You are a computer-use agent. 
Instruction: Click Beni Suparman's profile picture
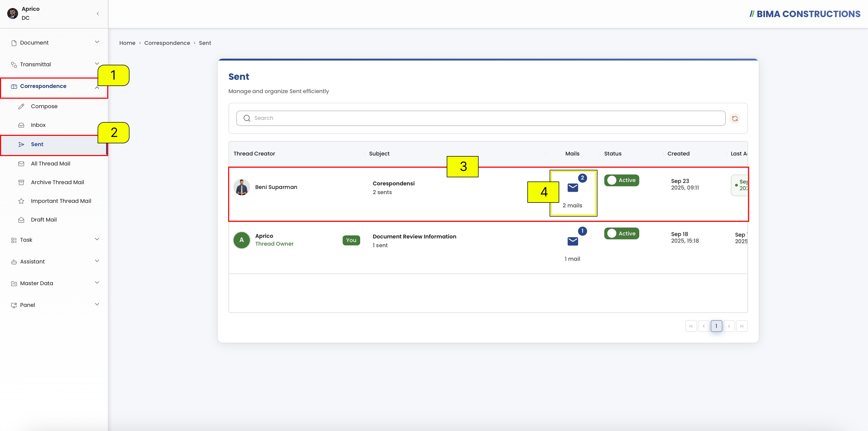click(x=242, y=187)
